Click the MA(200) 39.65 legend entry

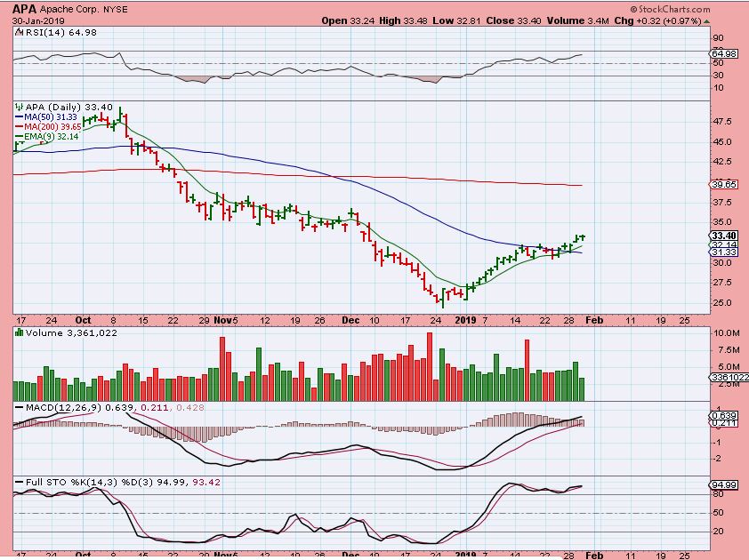pyautogui.click(x=48, y=127)
